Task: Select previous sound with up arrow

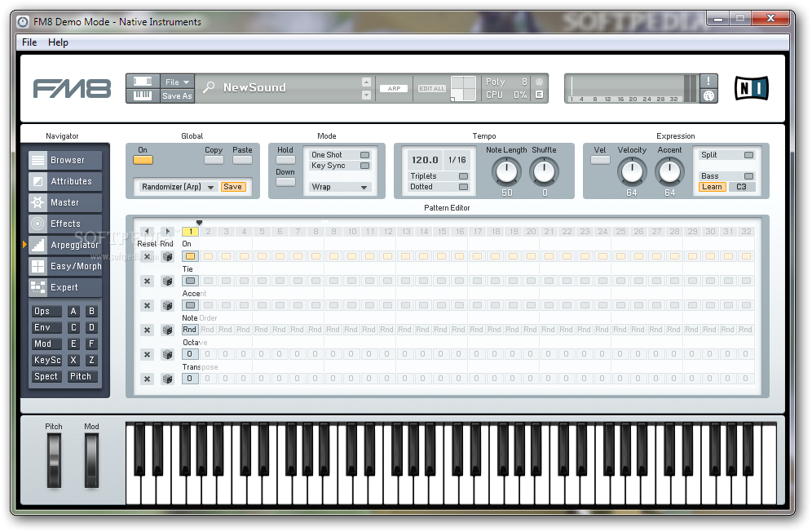Action: tap(366, 82)
